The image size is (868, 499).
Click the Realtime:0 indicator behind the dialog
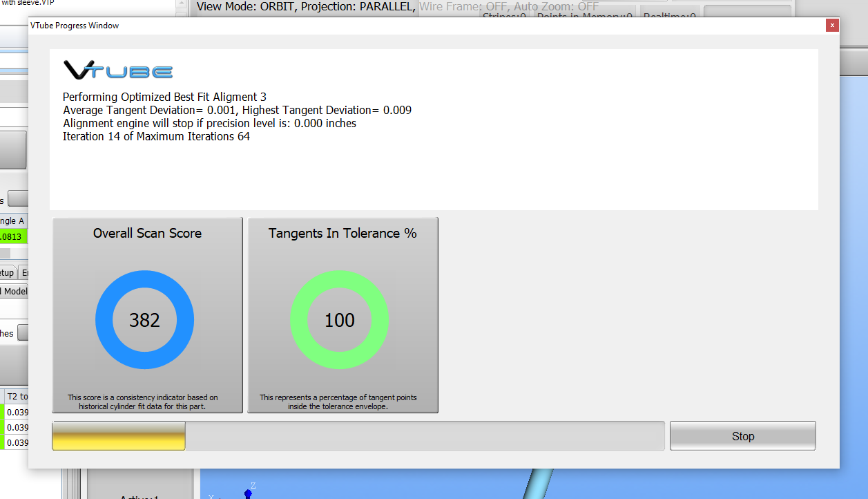[668, 15]
